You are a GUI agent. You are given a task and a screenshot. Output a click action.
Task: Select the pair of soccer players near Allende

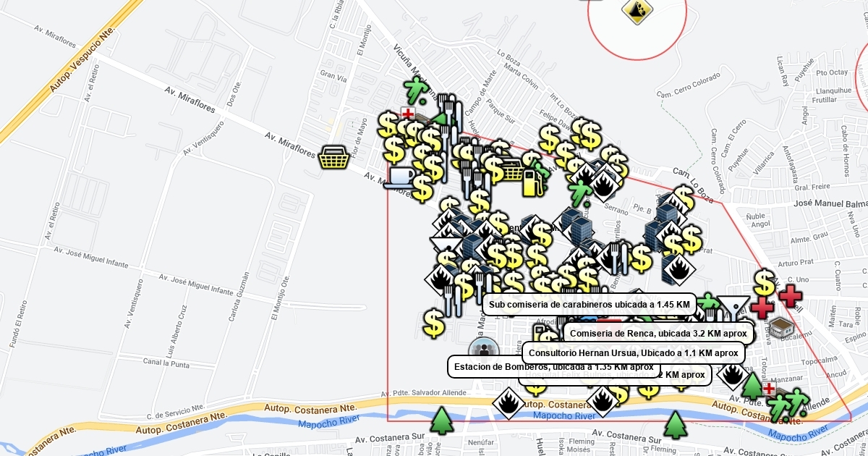tap(788, 405)
